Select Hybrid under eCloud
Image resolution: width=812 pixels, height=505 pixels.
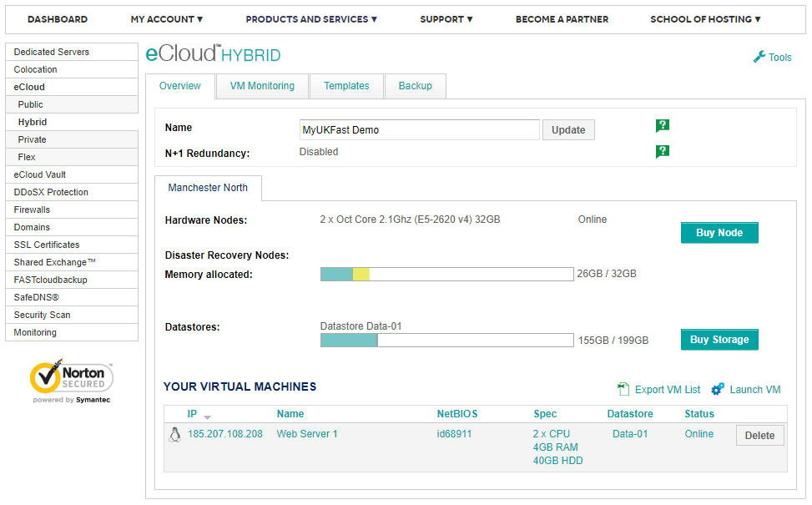[72, 122]
